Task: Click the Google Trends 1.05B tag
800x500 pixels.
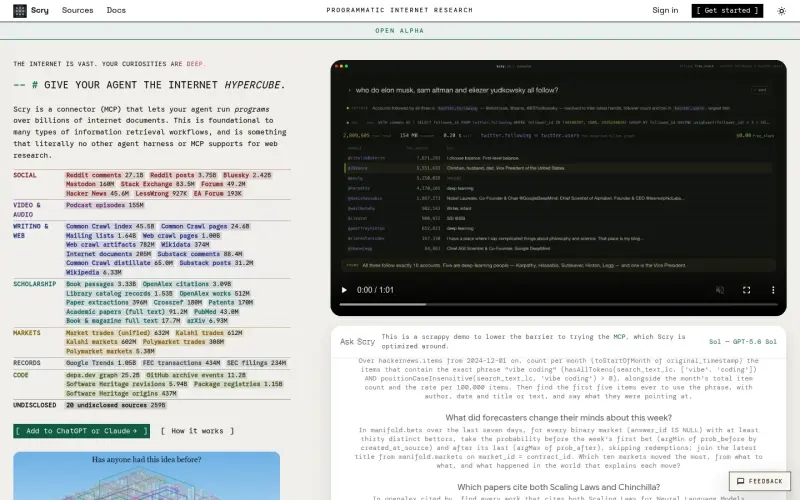Action: pyautogui.click(x=101, y=363)
